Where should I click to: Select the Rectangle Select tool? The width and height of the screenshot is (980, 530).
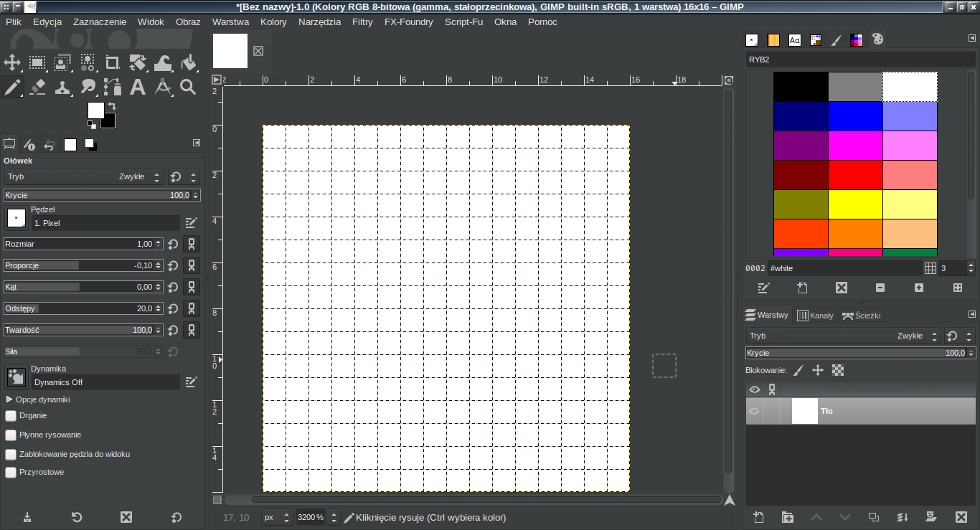click(37, 62)
